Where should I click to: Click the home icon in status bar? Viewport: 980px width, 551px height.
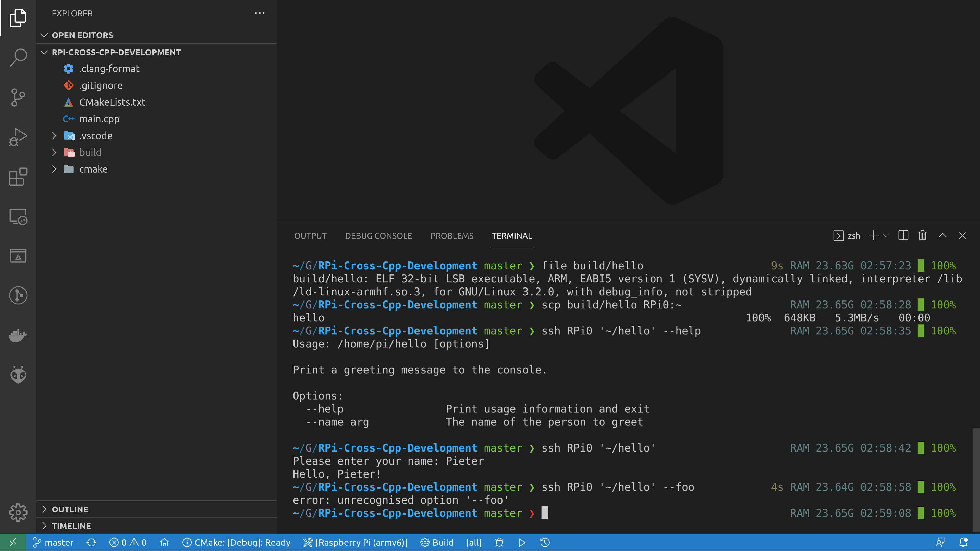coord(164,542)
